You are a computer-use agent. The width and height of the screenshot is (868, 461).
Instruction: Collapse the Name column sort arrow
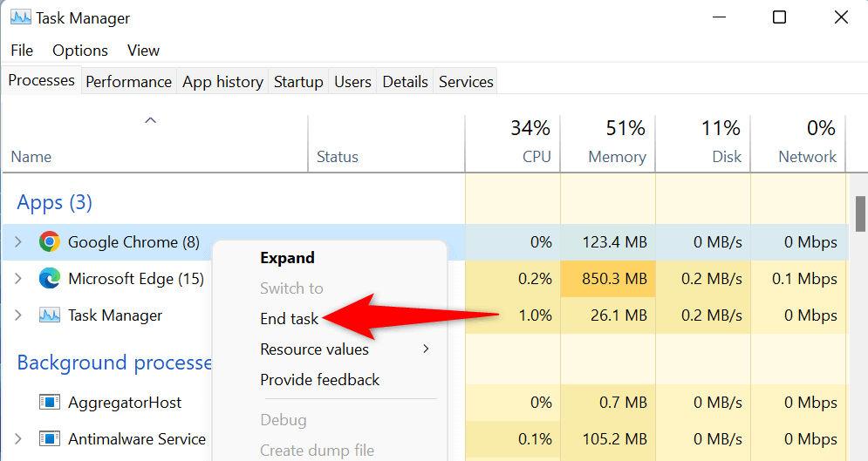coord(150,120)
